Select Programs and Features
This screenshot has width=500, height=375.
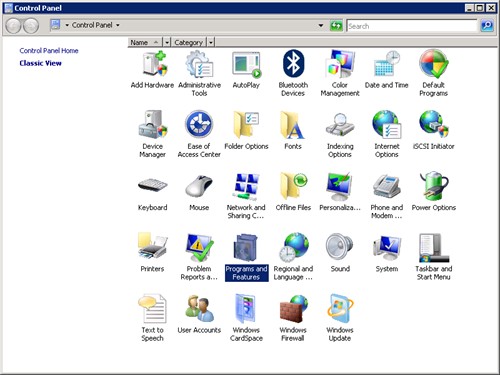tap(246, 257)
